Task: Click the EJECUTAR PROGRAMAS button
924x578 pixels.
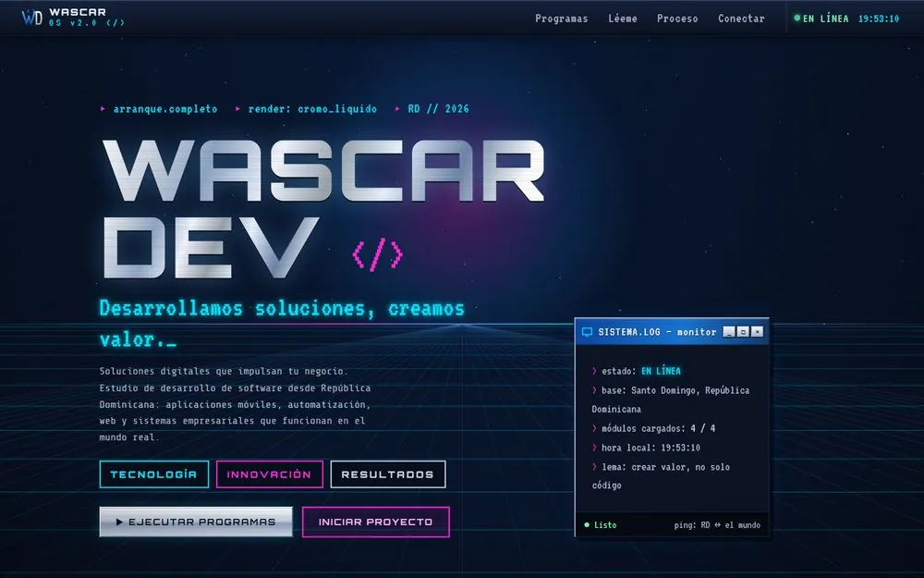Action: click(x=196, y=522)
